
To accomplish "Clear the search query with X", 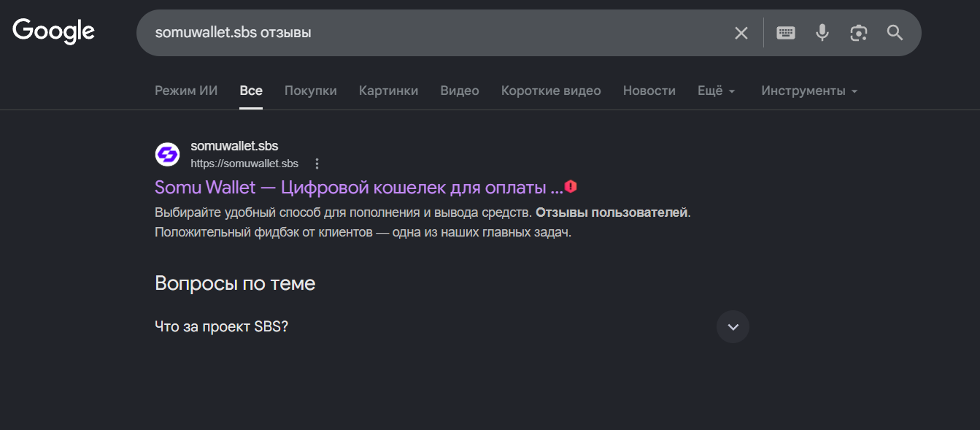I will tap(741, 33).
